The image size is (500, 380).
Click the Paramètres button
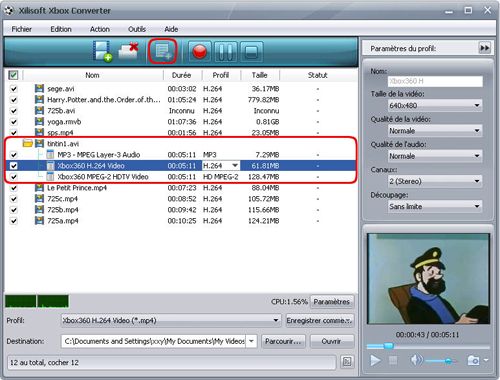coord(332,302)
